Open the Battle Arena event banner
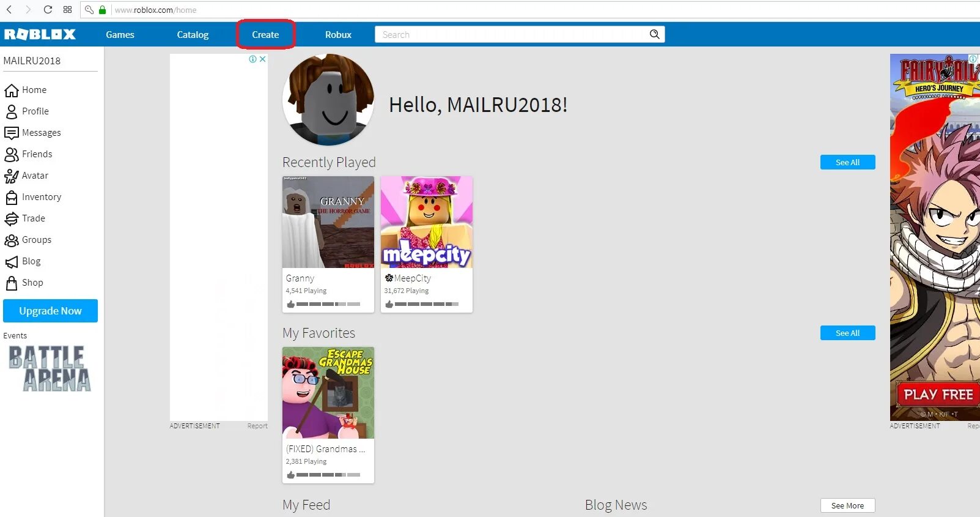Image resolution: width=980 pixels, height=517 pixels. click(50, 368)
